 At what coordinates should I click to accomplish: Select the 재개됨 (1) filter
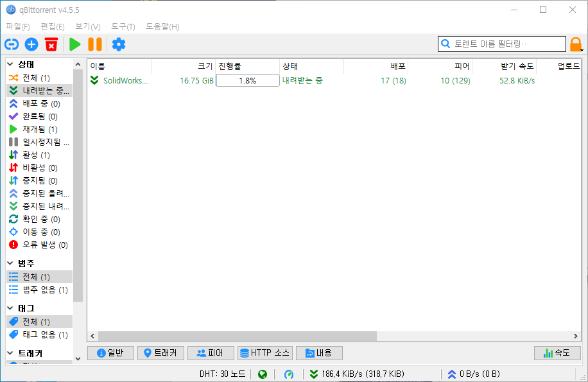(39, 129)
